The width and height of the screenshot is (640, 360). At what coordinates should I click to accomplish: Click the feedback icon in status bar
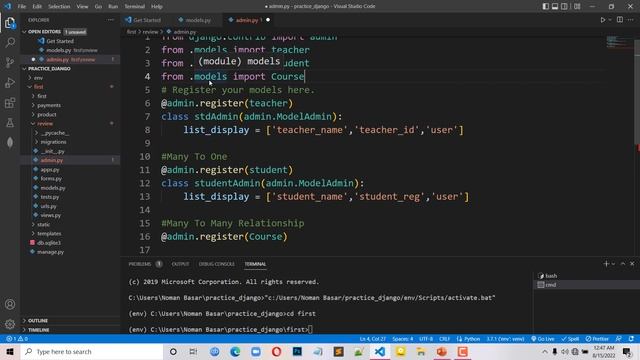(x=619, y=339)
